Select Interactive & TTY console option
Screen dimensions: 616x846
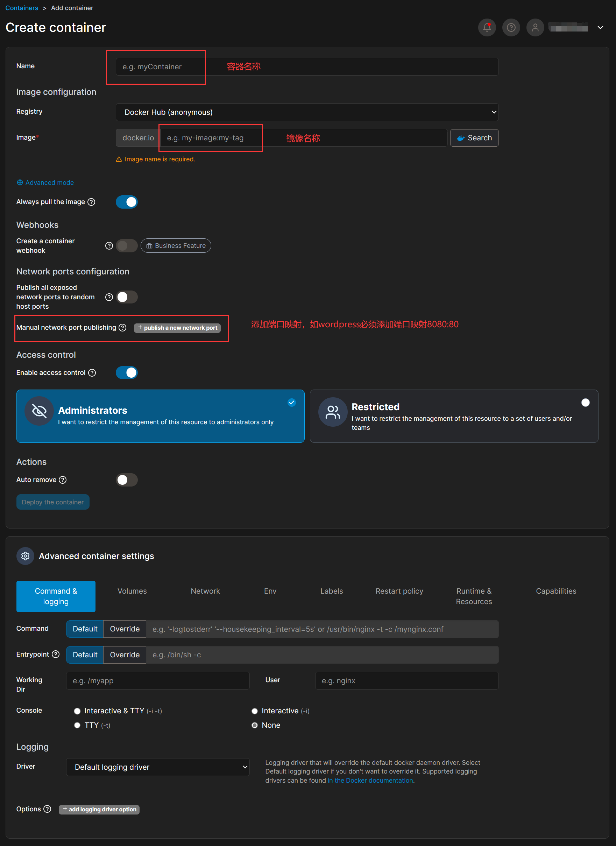(x=77, y=711)
